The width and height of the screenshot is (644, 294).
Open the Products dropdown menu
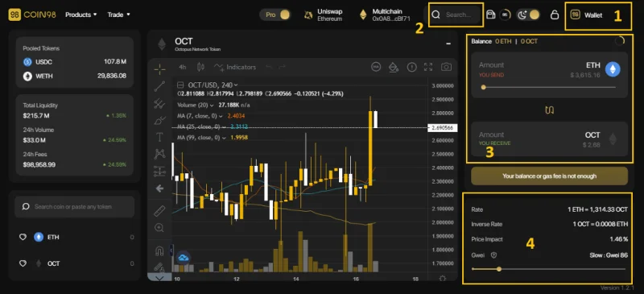tap(81, 14)
